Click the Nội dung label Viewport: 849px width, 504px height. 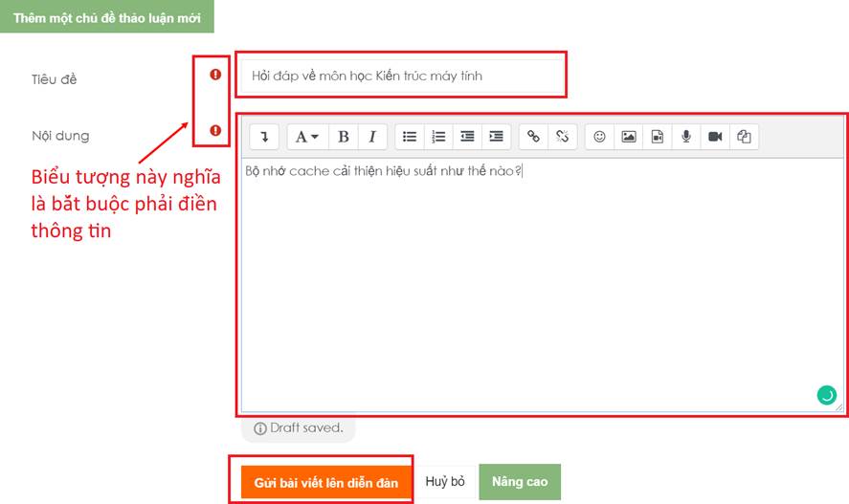click(60, 136)
